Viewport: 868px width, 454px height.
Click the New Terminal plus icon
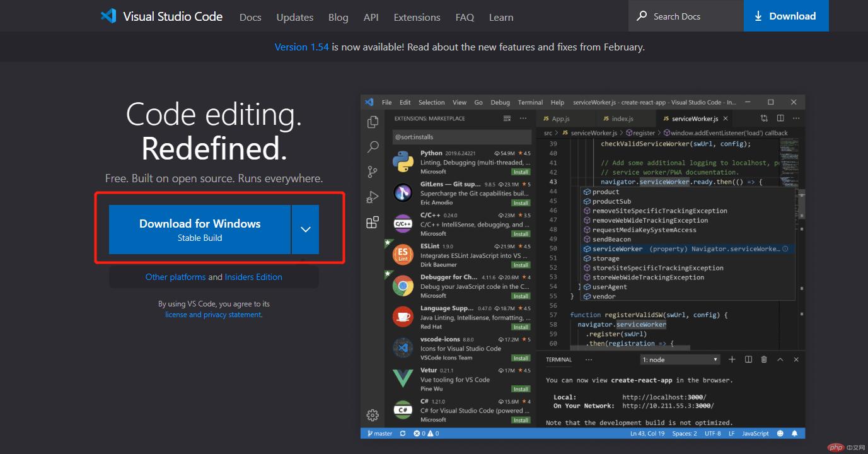point(731,359)
